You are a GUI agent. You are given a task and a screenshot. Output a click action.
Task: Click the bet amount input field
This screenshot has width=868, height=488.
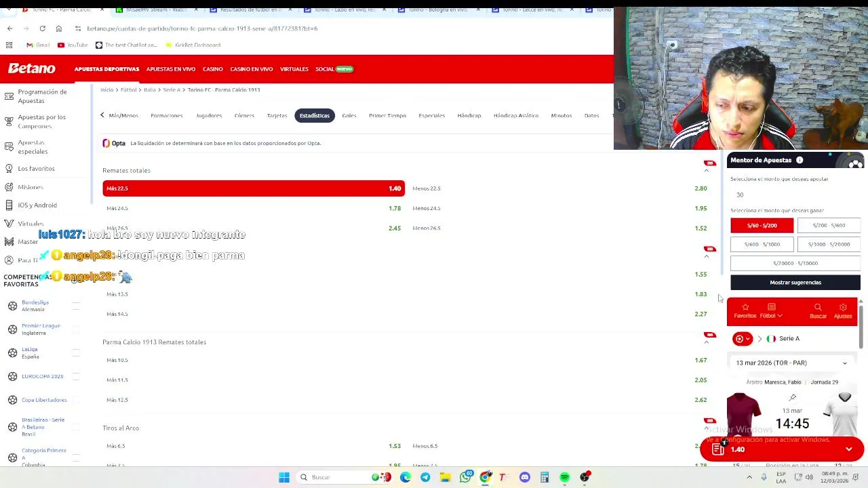pyautogui.click(x=795, y=195)
